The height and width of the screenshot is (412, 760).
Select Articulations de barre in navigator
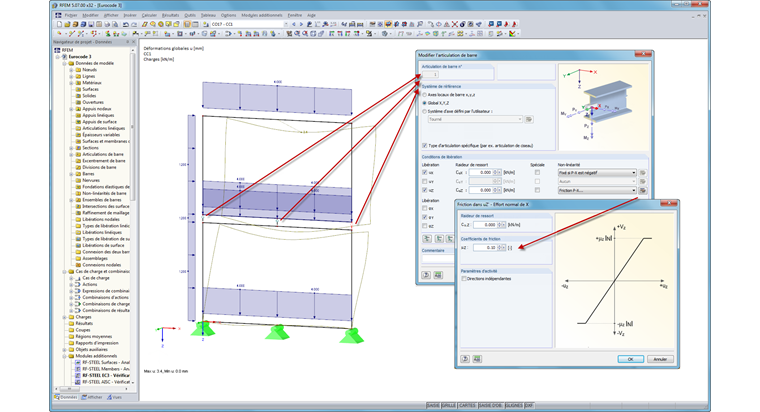click(x=103, y=154)
